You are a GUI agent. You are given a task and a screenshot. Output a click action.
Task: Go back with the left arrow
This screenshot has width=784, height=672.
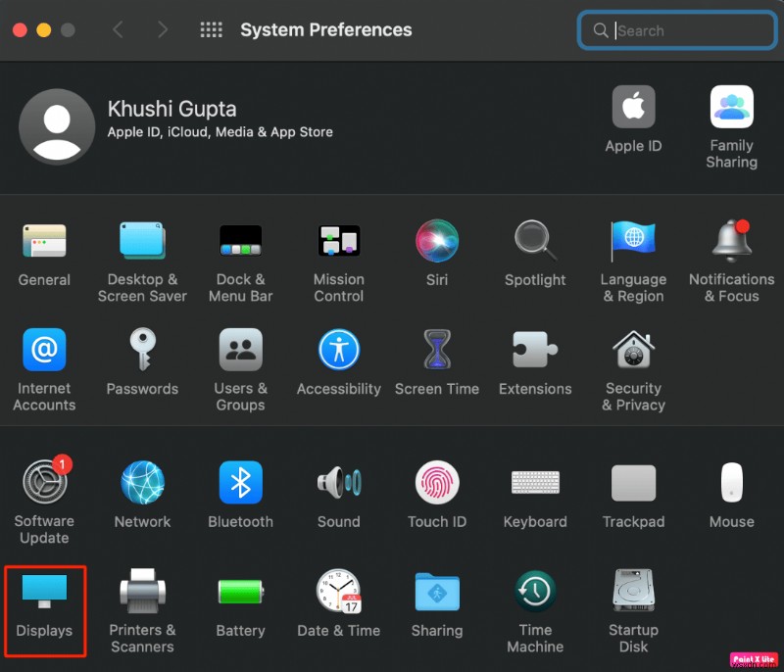[118, 30]
